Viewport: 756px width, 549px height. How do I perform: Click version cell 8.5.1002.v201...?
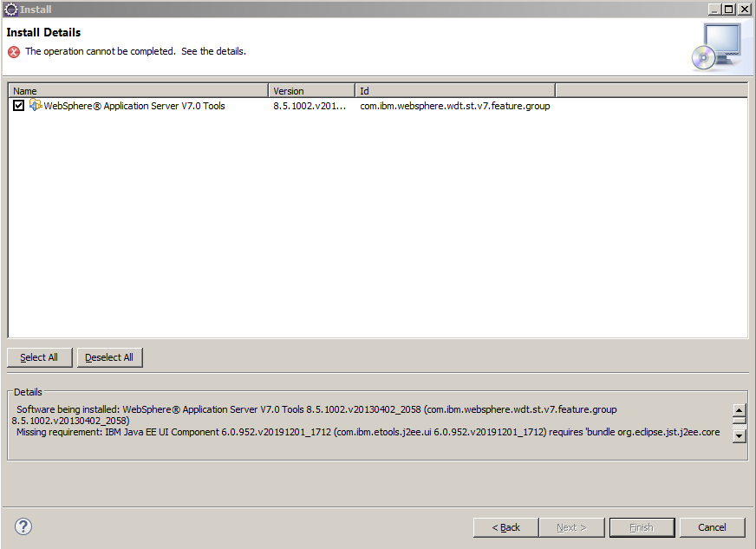click(310, 106)
